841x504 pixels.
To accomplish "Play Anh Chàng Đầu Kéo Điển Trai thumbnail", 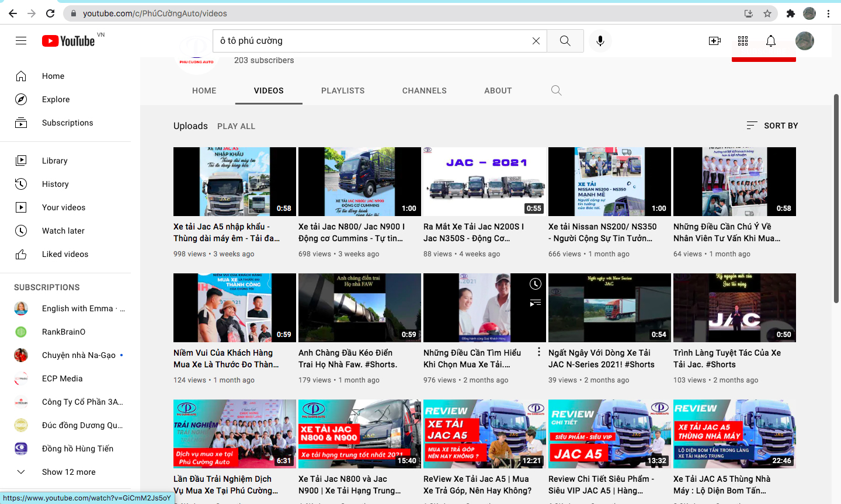I will [360, 308].
